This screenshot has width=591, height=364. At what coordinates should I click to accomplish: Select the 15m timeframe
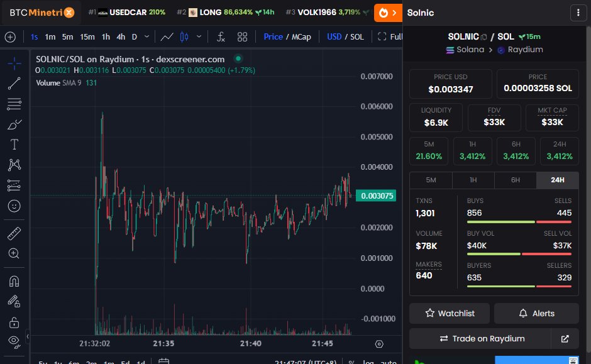click(x=87, y=37)
